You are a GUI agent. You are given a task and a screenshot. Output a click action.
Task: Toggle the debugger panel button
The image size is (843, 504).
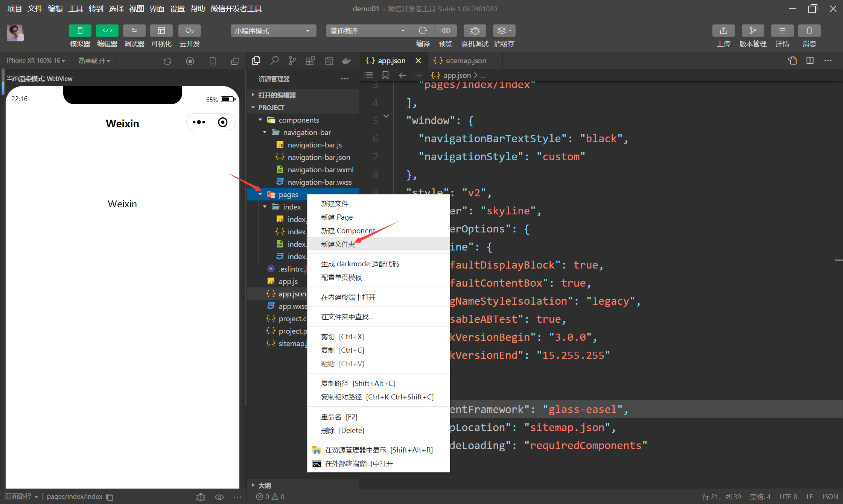tap(134, 31)
